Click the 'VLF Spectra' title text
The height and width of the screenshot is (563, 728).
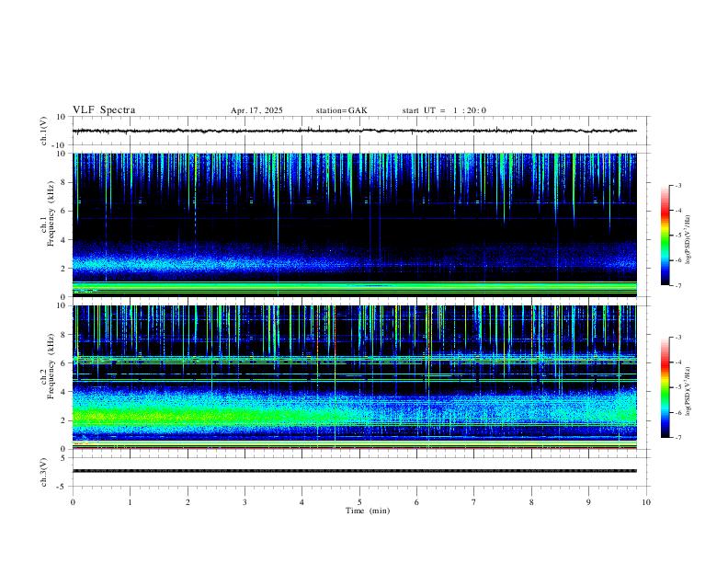click(x=104, y=110)
